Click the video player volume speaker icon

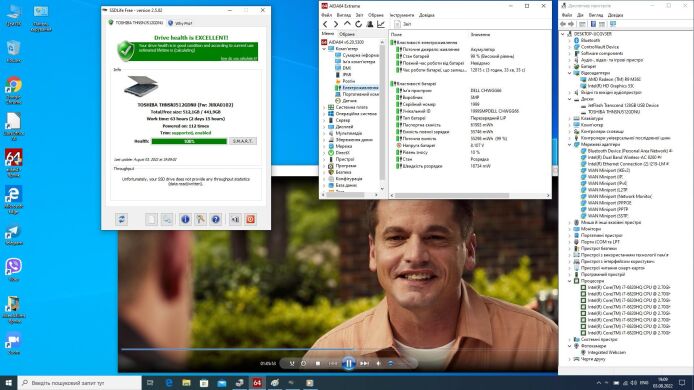(378, 363)
